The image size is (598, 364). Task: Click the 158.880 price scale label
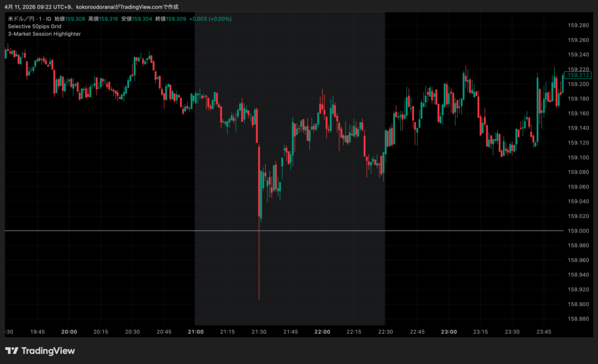point(578,319)
